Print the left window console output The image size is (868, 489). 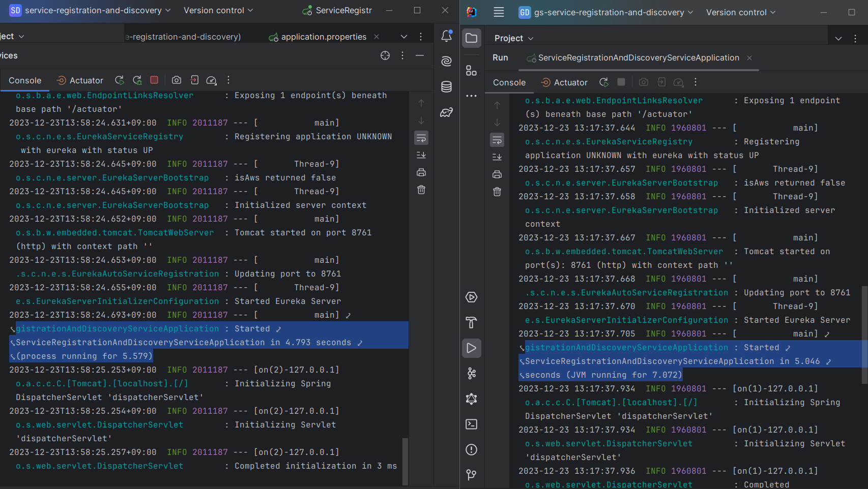tap(421, 172)
